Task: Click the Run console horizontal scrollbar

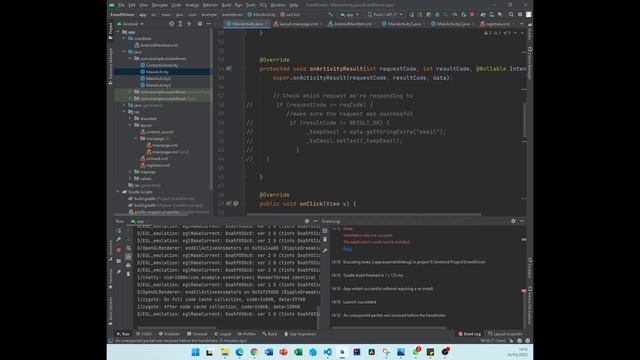Action: [177, 327]
